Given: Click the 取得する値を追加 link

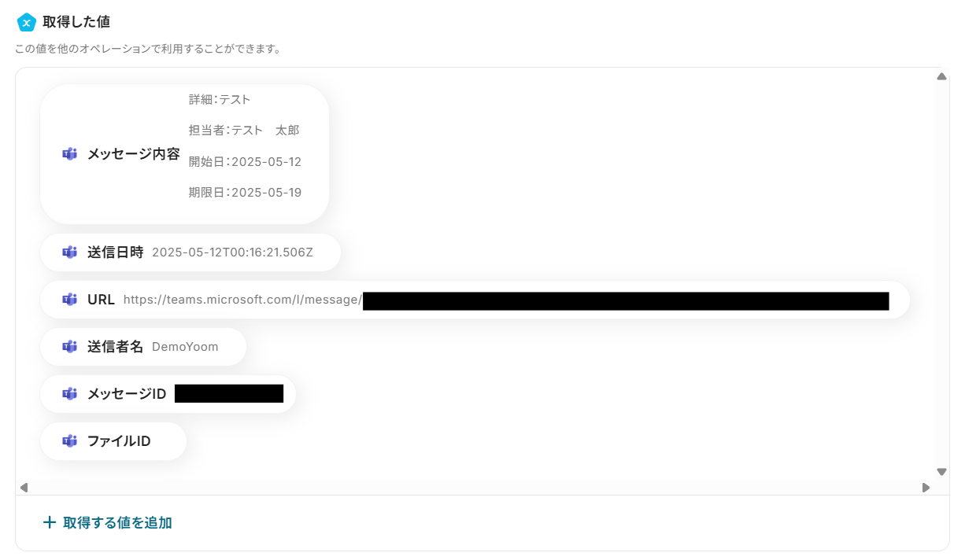Looking at the screenshot, I should click(x=117, y=522).
